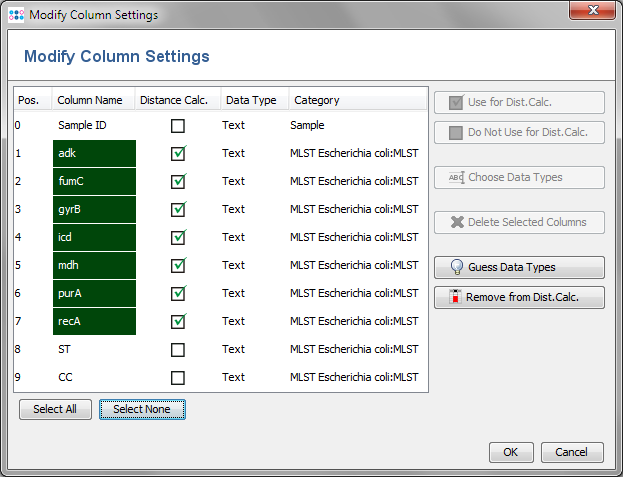Uncheck Distance Calc. for recA row

(x=178, y=322)
